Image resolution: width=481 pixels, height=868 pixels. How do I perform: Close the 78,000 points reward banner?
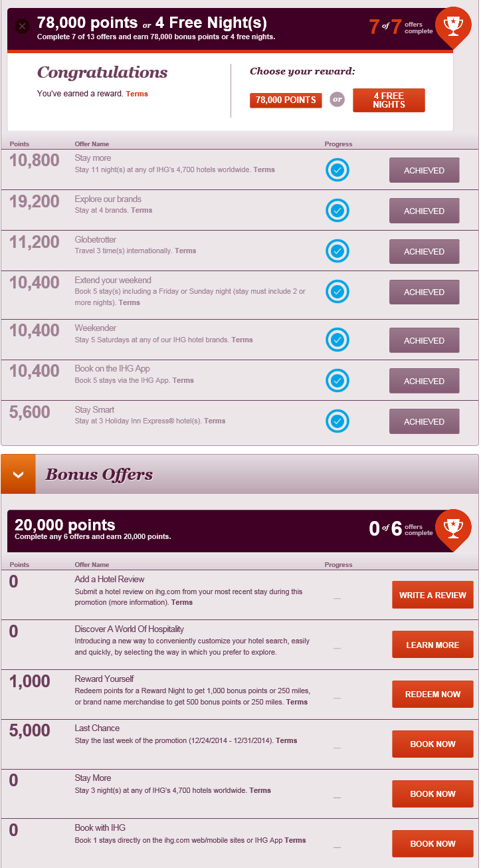point(23,27)
